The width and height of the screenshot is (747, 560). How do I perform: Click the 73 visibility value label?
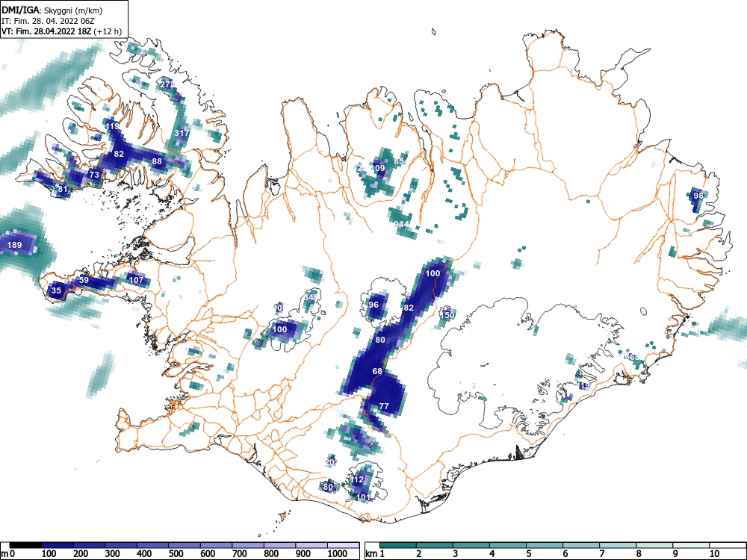94,175
